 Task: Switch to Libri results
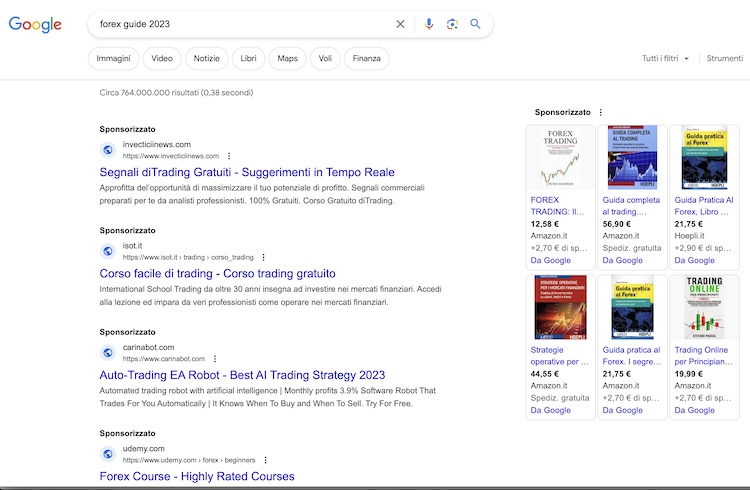(x=248, y=58)
